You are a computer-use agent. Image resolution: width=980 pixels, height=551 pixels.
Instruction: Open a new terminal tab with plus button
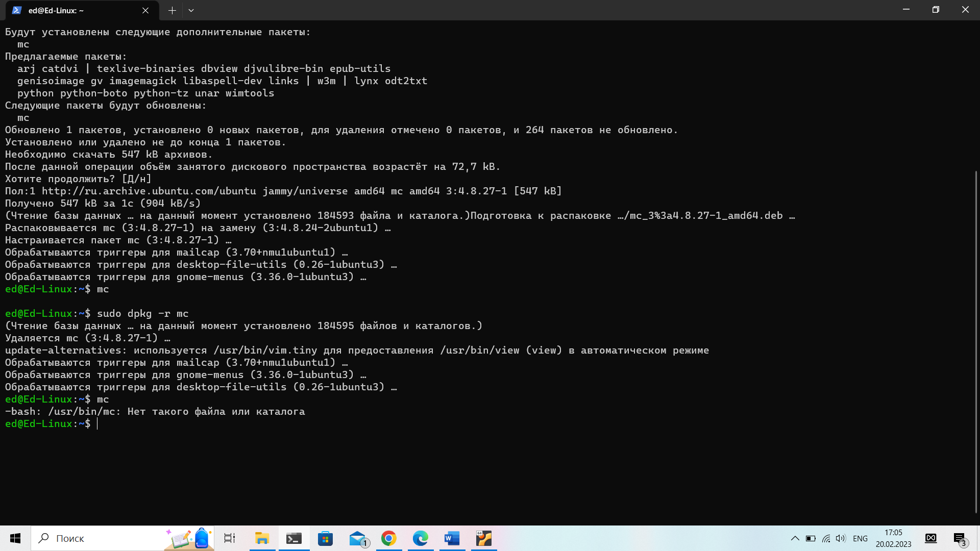point(172,10)
